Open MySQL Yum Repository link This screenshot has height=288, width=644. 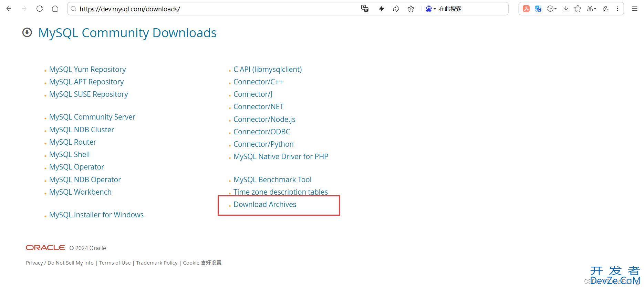(87, 69)
